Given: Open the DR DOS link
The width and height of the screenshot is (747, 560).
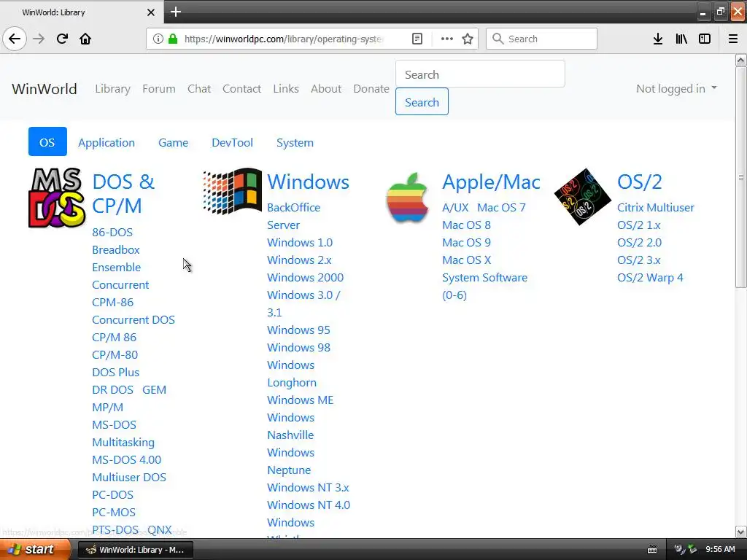Looking at the screenshot, I should tap(112, 389).
